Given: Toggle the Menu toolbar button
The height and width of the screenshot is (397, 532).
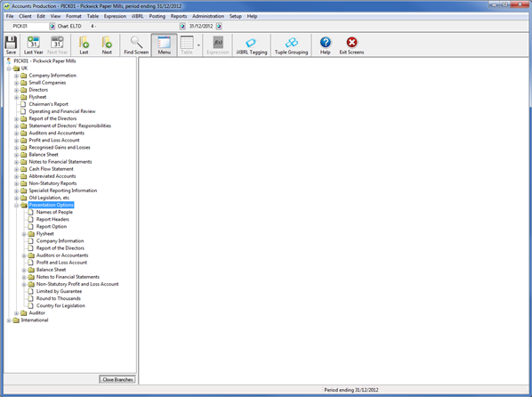Looking at the screenshot, I should (164, 45).
